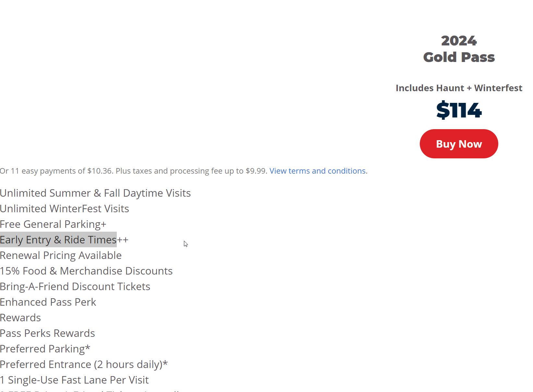Viewport: 533px width, 392px height.
Task: Click 15% Food & Merchandise Discounts
Action: point(86,271)
